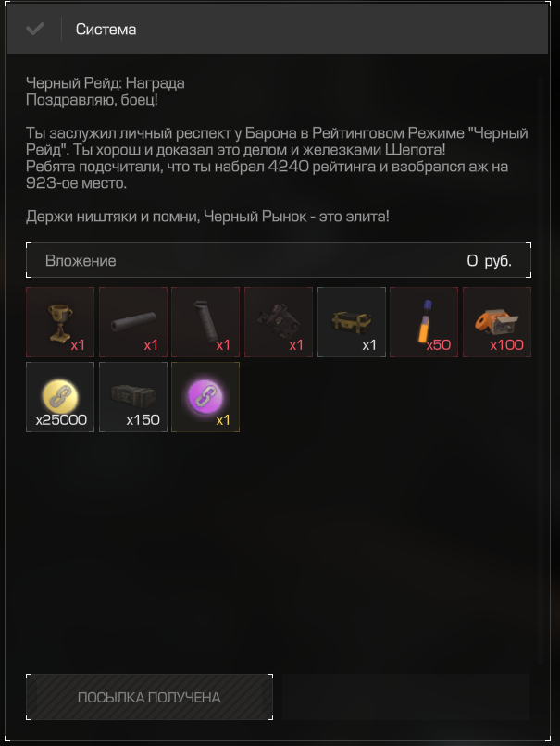
Task: Click the golden trophy cup reward item
Action: click(x=60, y=321)
